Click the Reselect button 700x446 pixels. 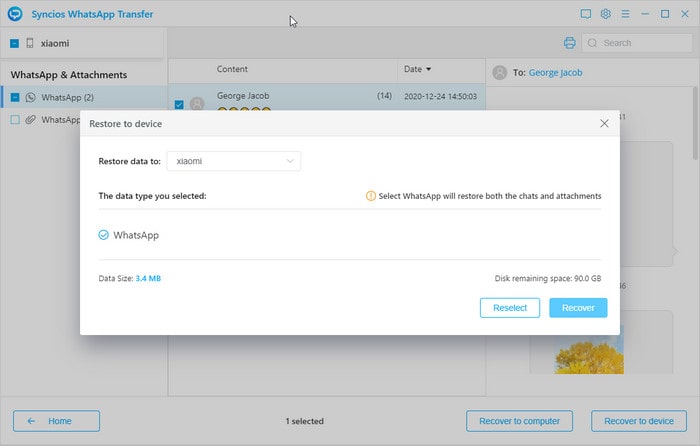(x=510, y=308)
